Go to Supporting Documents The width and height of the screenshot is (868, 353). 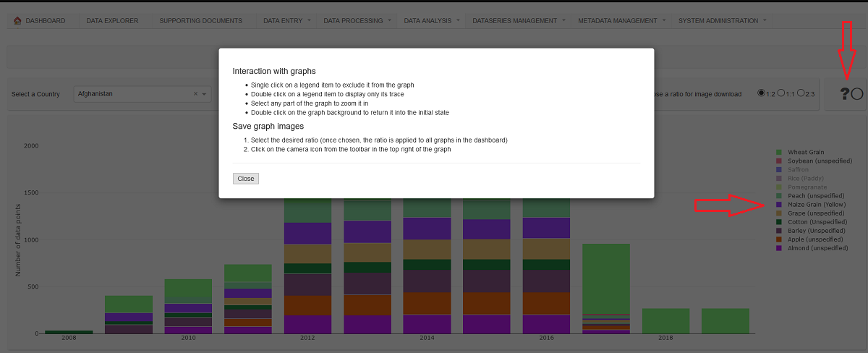[x=200, y=20]
